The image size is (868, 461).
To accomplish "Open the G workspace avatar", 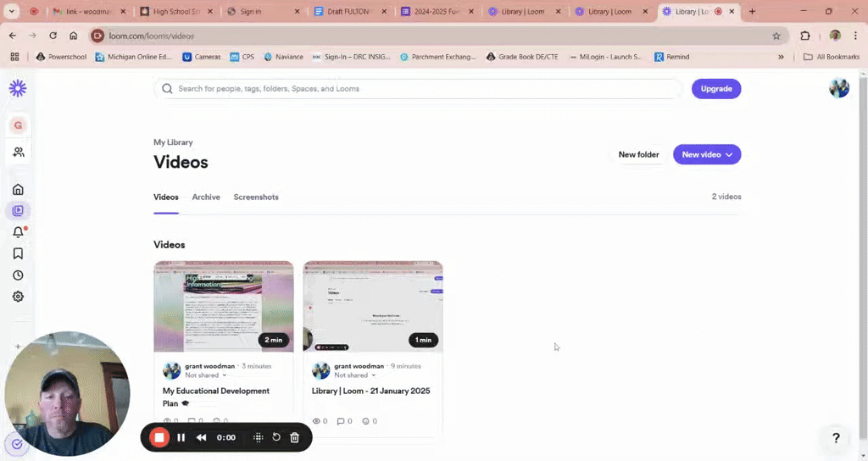I will pyautogui.click(x=18, y=125).
